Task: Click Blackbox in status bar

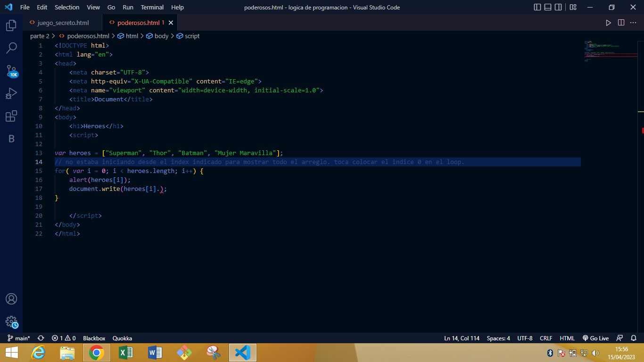Action: pyautogui.click(x=94, y=338)
